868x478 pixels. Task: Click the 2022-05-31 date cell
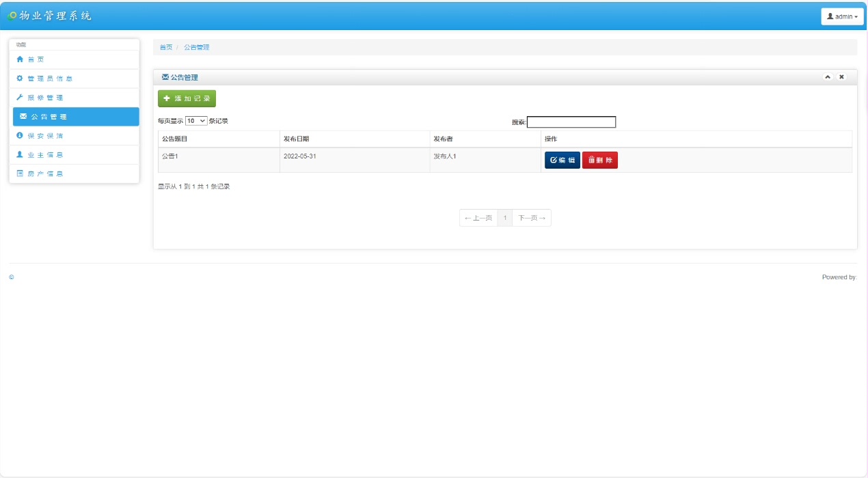pos(355,160)
